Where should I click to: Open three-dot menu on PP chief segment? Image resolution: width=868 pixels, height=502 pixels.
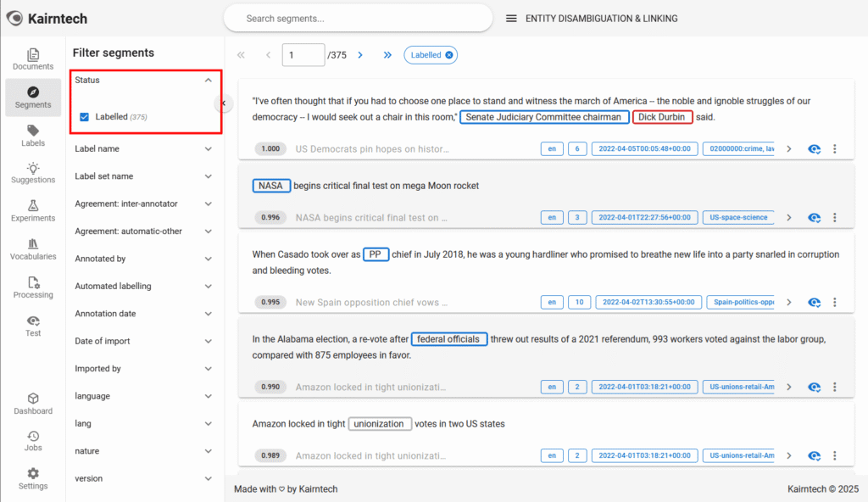point(834,303)
